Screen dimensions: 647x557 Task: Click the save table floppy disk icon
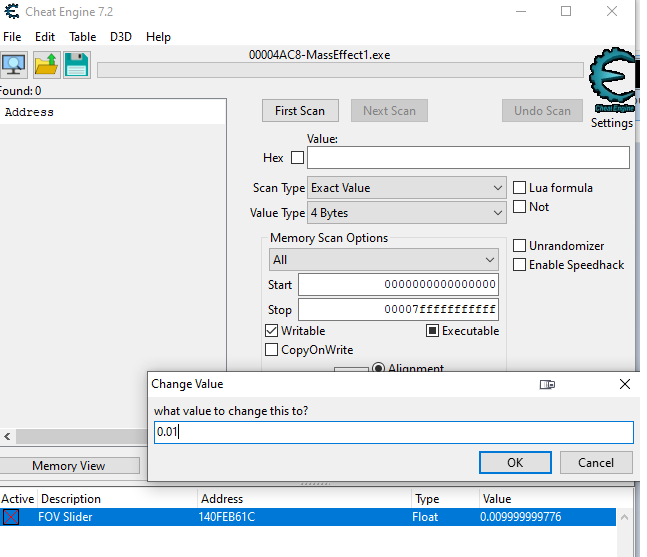pos(77,66)
